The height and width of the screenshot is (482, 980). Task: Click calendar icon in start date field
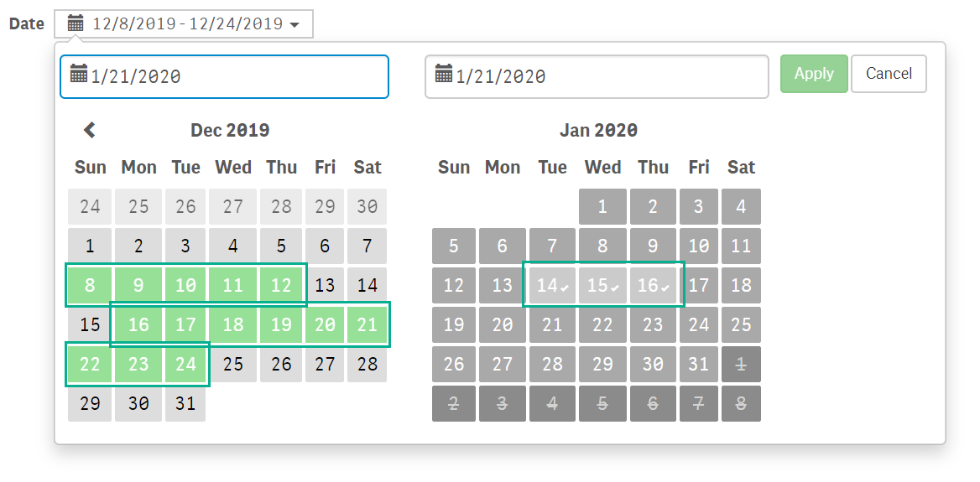(x=79, y=73)
